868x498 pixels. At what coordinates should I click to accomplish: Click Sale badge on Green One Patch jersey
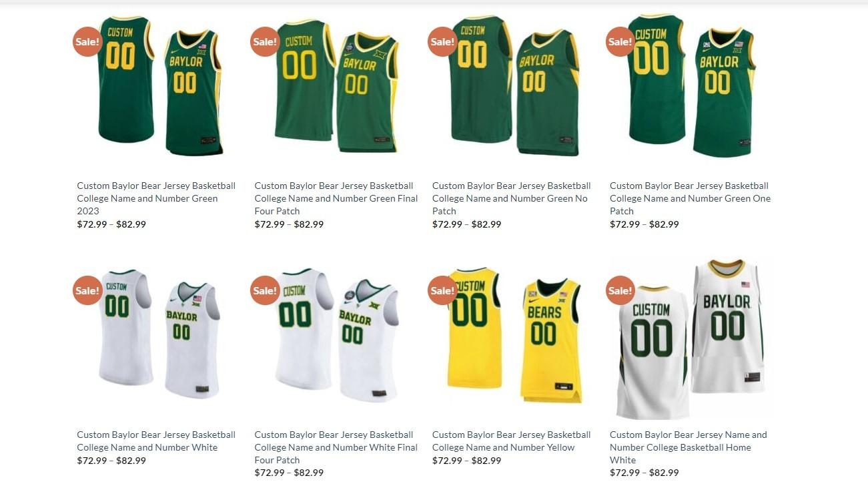pos(620,41)
